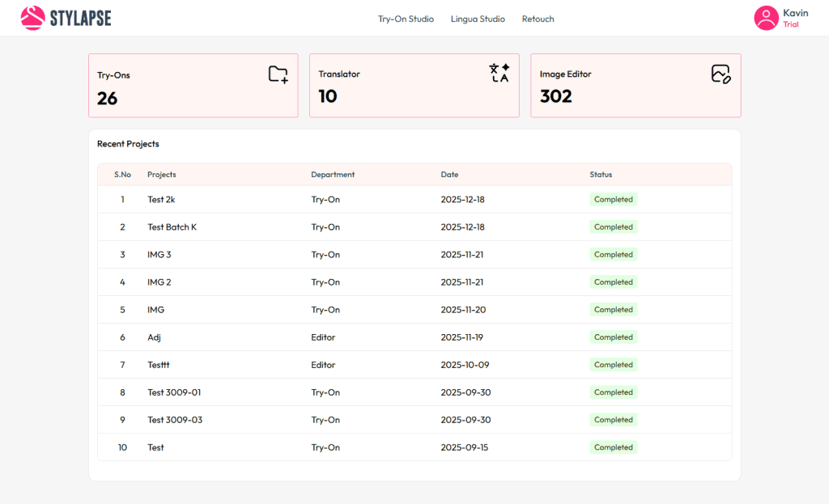Click the Translator language icon

click(500, 73)
